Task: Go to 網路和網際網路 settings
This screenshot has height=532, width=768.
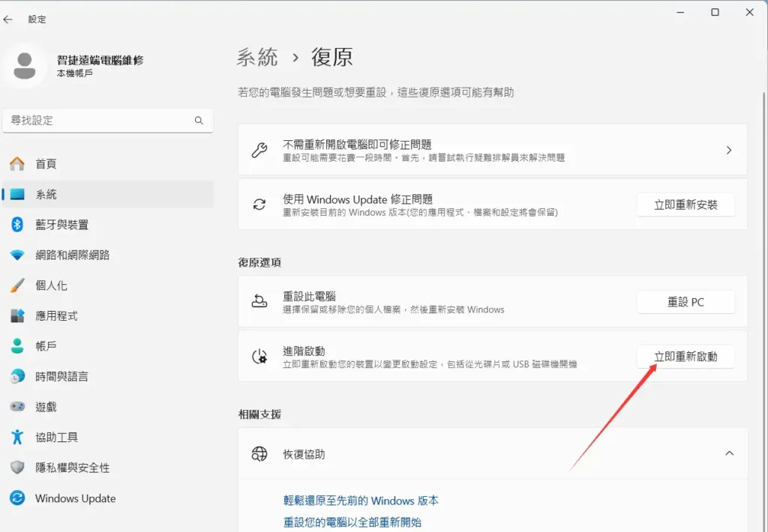Action: (108, 255)
